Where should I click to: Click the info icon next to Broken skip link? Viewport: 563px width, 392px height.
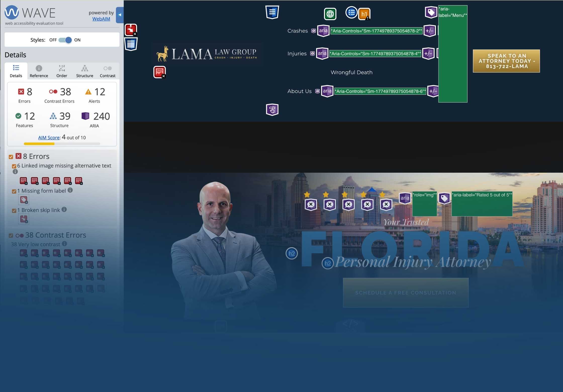click(x=64, y=209)
